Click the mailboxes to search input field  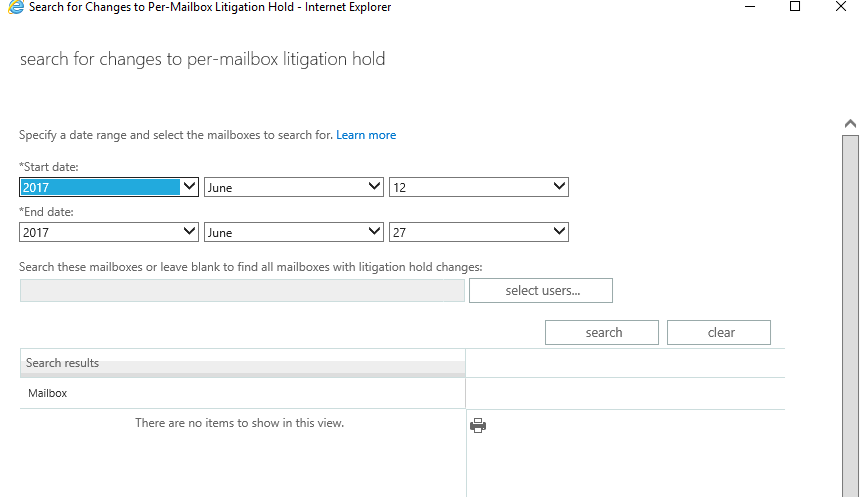[242, 290]
